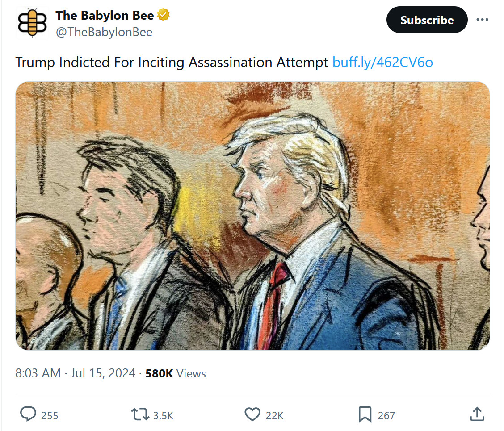The image size is (504, 431).
Task: Open the three-dot more options menu
Action: [482, 20]
